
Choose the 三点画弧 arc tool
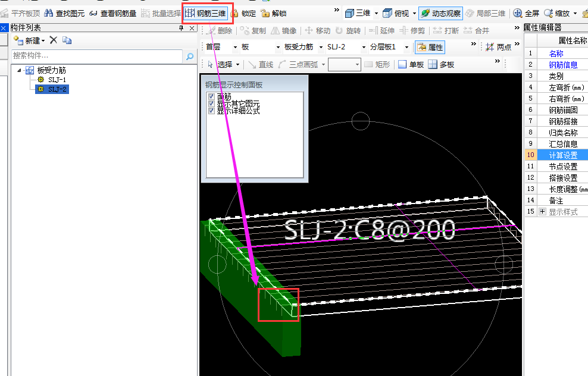point(299,64)
